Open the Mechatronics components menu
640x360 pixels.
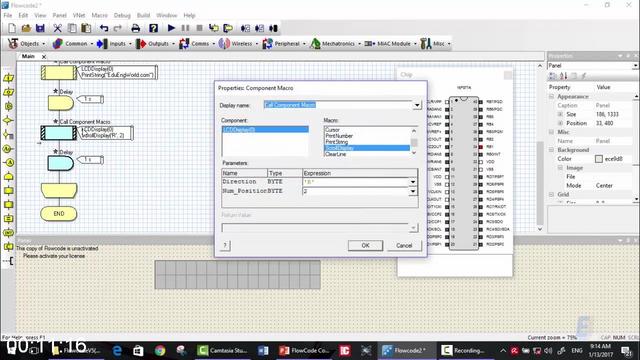pos(336,44)
